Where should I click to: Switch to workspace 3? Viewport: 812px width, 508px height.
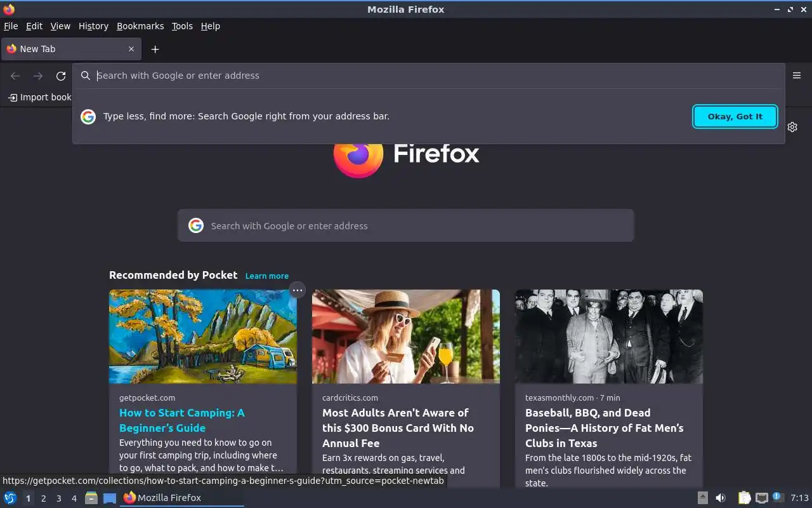(x=58, y=498)
